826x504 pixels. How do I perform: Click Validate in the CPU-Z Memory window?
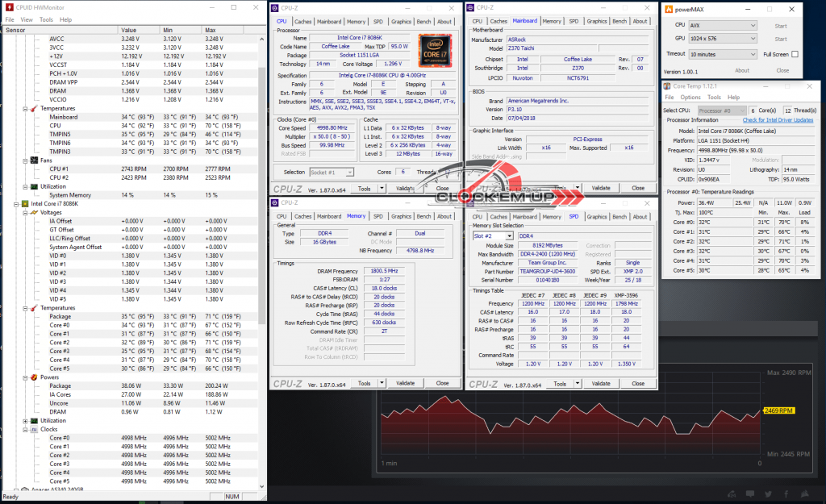[405, 383]
